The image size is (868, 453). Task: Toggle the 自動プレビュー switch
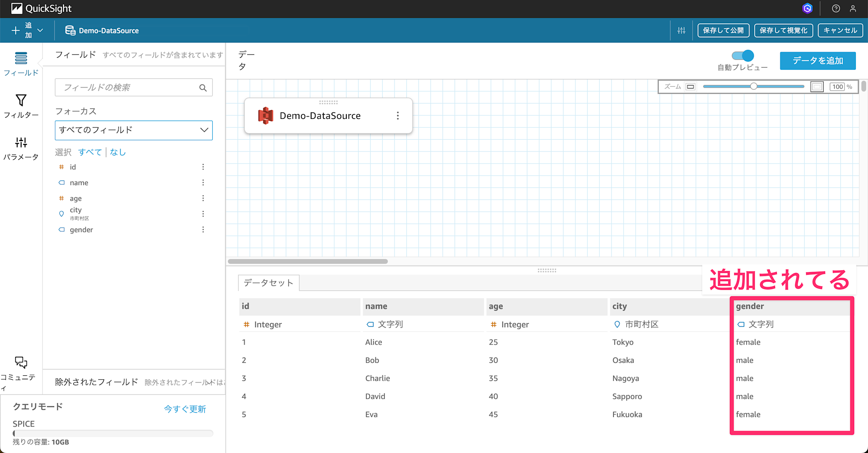743,56
